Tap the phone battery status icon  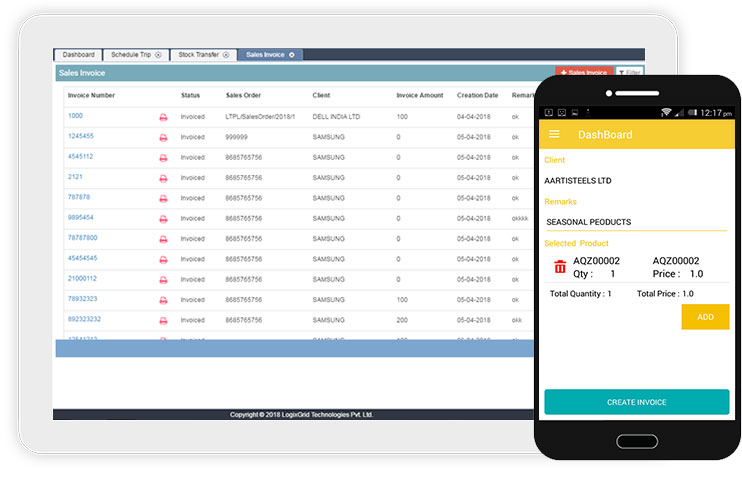point(692,112)
